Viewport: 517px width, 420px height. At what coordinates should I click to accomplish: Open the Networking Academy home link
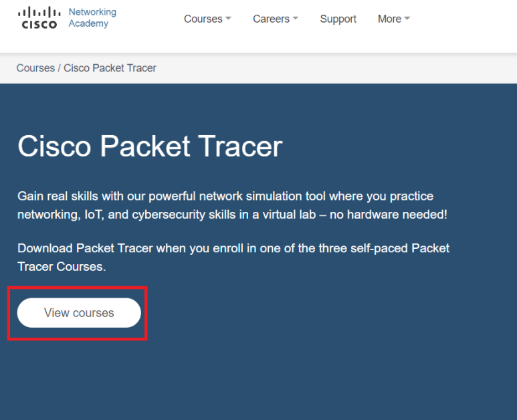(x=92, y=17)
